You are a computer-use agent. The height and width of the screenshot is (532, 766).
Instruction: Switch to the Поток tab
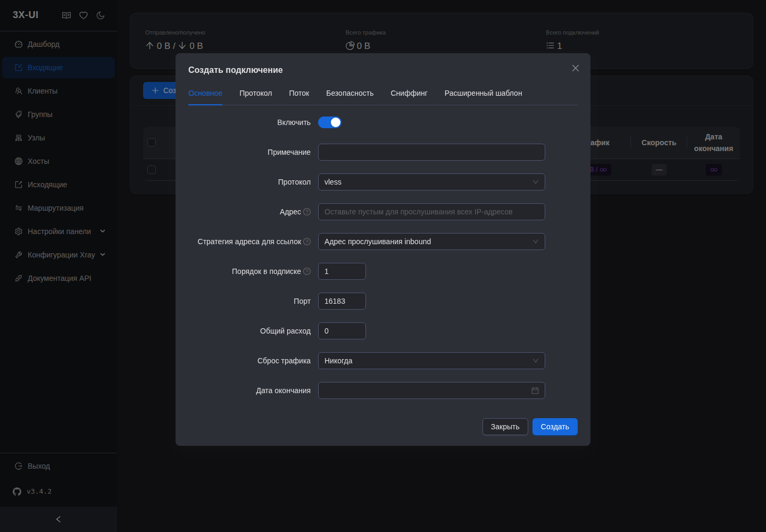coord(299,93)
